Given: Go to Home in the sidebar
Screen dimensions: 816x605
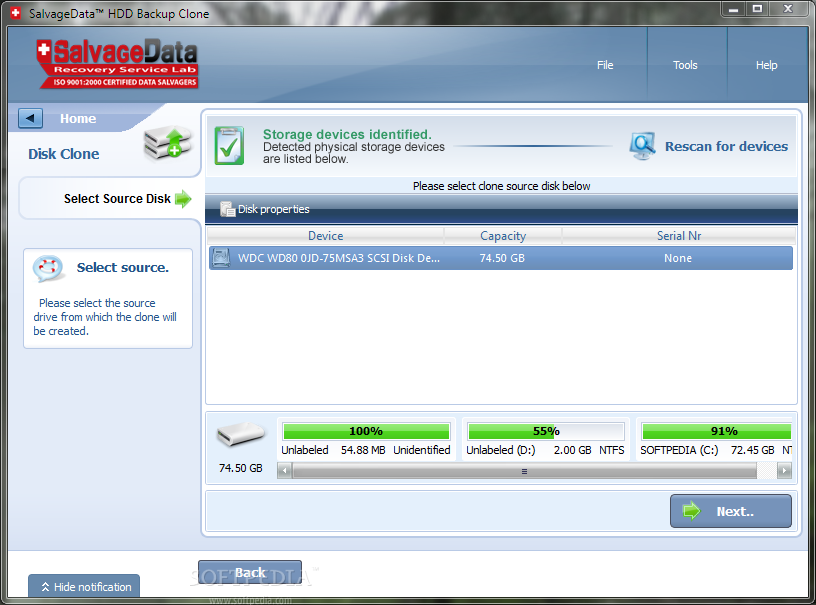Looking at the screenshot, I should tap(78, 119).
